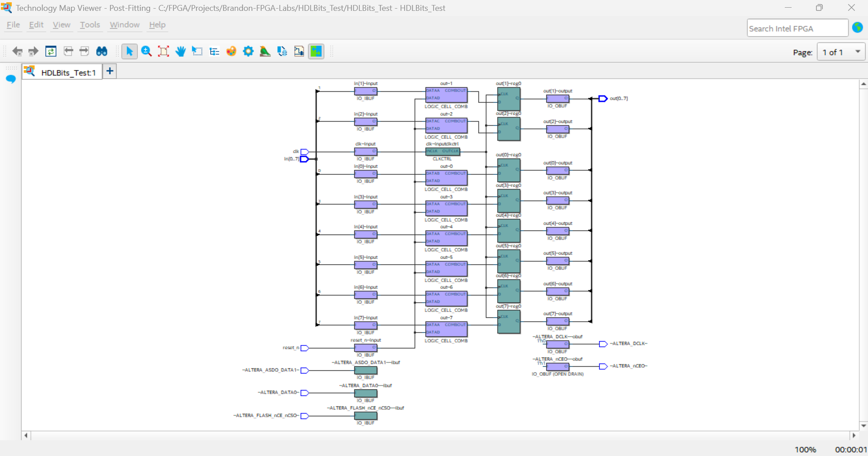Screen dimensions: 868x456
Task: Click the Fit in Window icon
Action: coord(163,52)
